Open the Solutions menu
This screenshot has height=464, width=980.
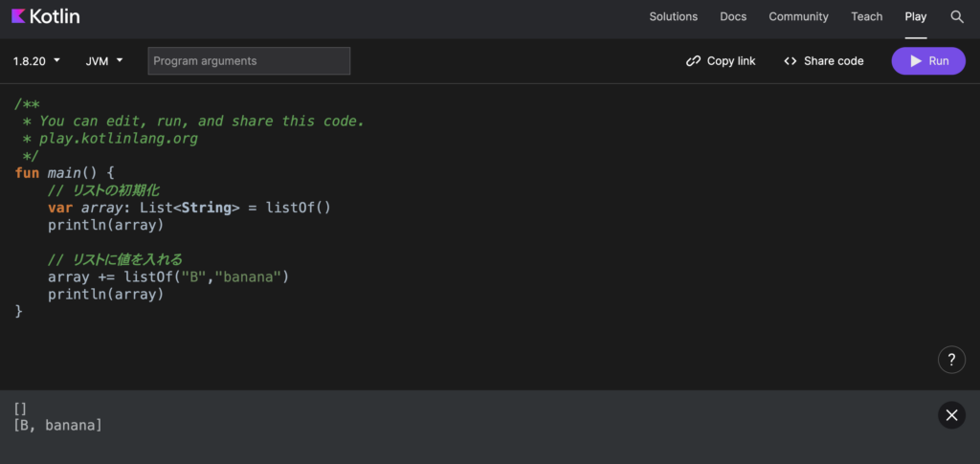click(x=673, y=16)
